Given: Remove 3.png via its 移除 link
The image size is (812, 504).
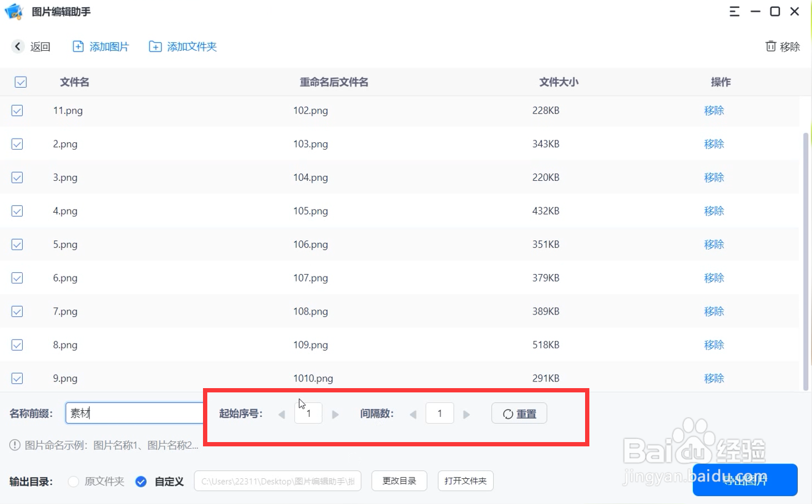Looking at the screenshot, I should click(x=714, y=177).
